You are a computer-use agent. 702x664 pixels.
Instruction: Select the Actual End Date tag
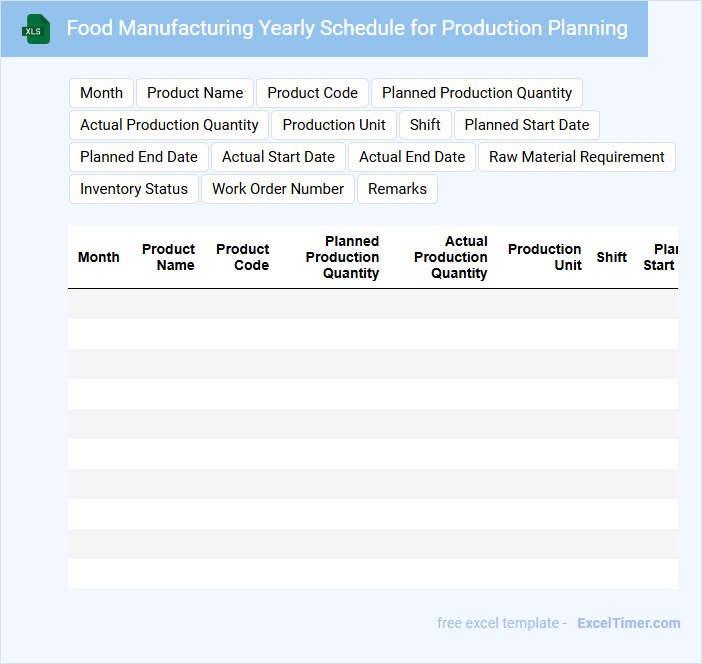click(412, 157)
